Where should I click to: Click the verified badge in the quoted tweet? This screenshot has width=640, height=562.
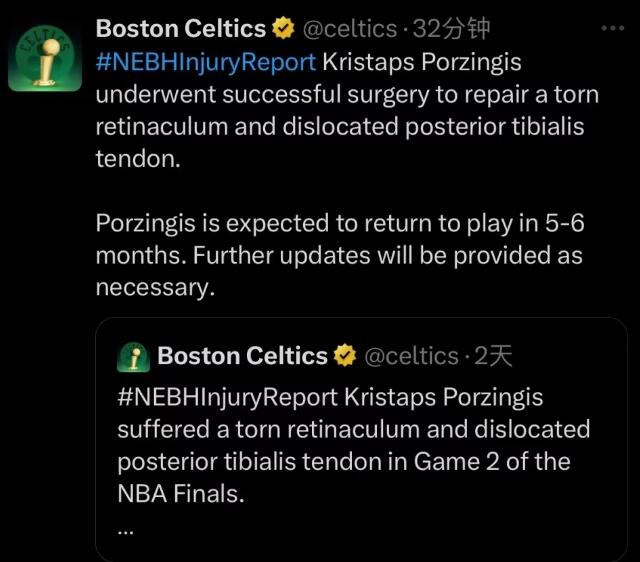tap(344, 356)
